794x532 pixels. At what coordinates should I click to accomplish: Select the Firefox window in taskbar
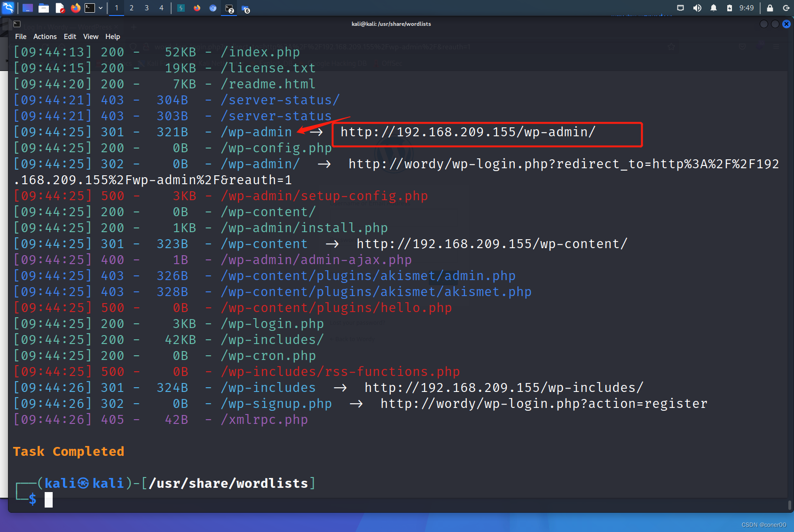point(197,8)
